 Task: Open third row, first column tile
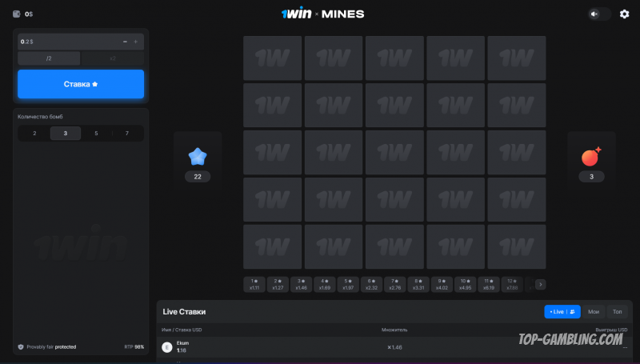tap(272, 153)
